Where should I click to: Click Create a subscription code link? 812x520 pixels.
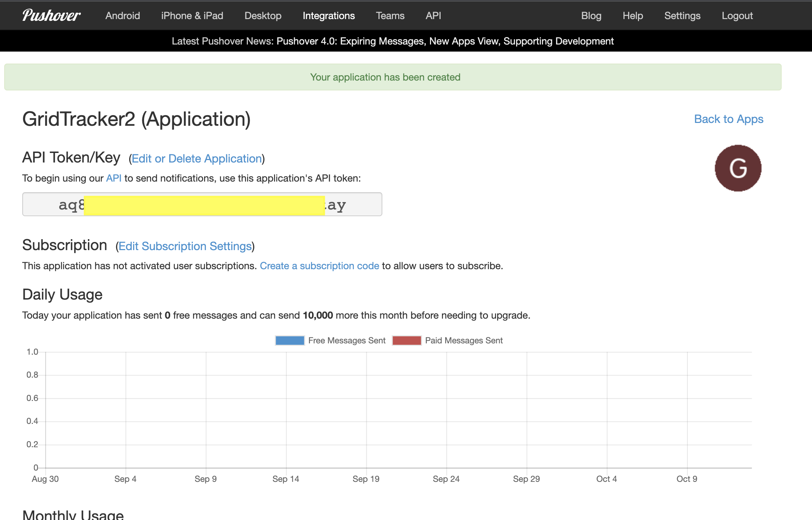tap(320, 266)
